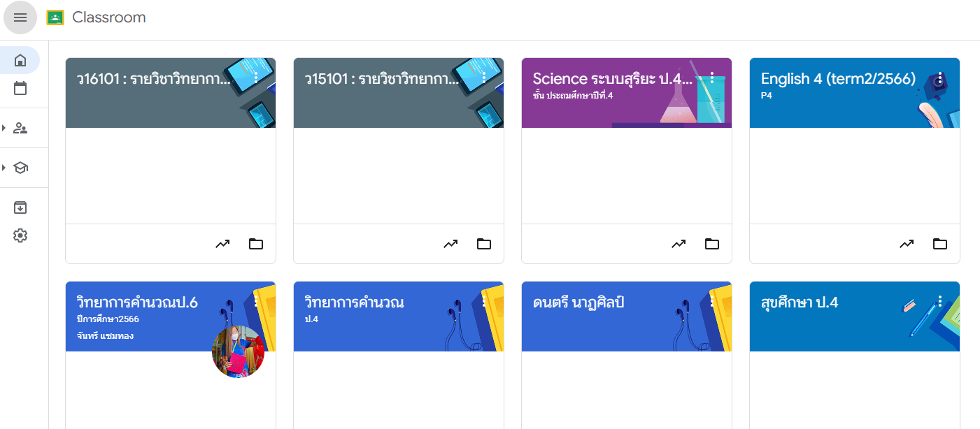Open the Calendar sidebar icon
Viewport: 980px width, 429px height.
(x=20, y=88)
